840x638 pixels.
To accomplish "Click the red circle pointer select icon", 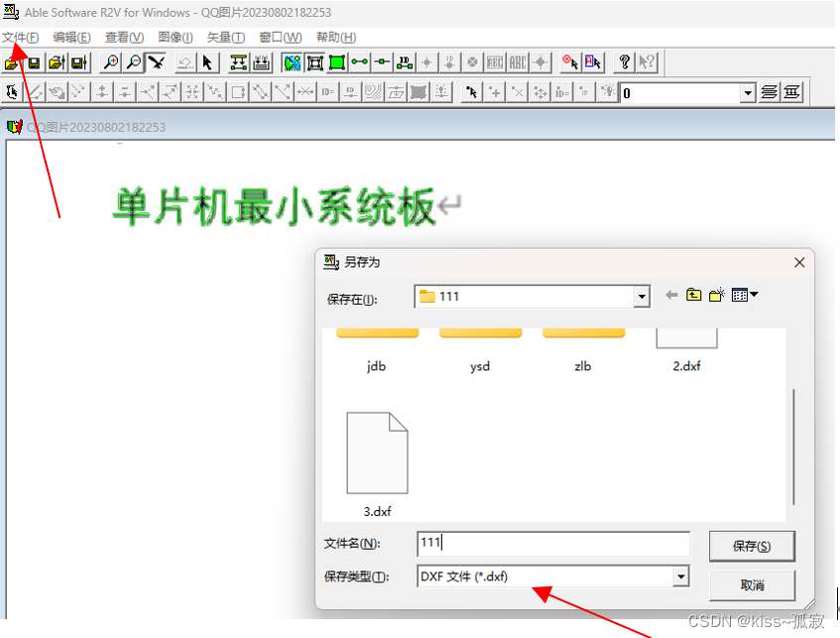I will [570, 63].
